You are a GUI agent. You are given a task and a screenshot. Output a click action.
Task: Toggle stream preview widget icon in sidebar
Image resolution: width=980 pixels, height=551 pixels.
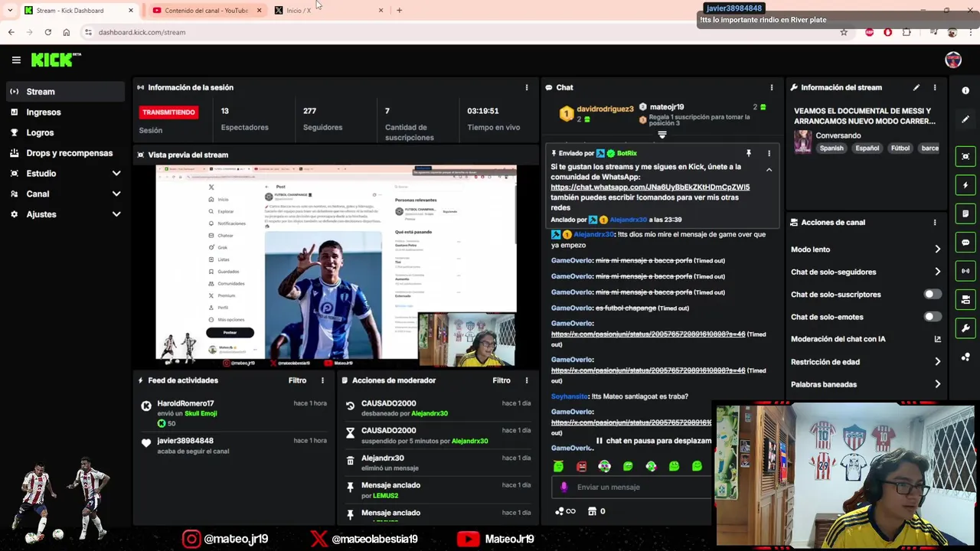(965, 156)
